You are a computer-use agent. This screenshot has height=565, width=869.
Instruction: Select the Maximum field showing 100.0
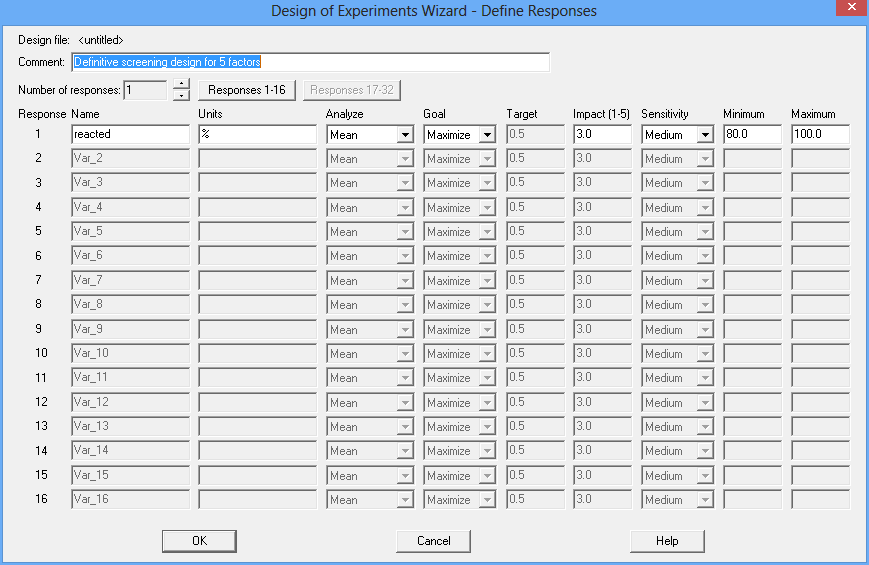[820, 134]
